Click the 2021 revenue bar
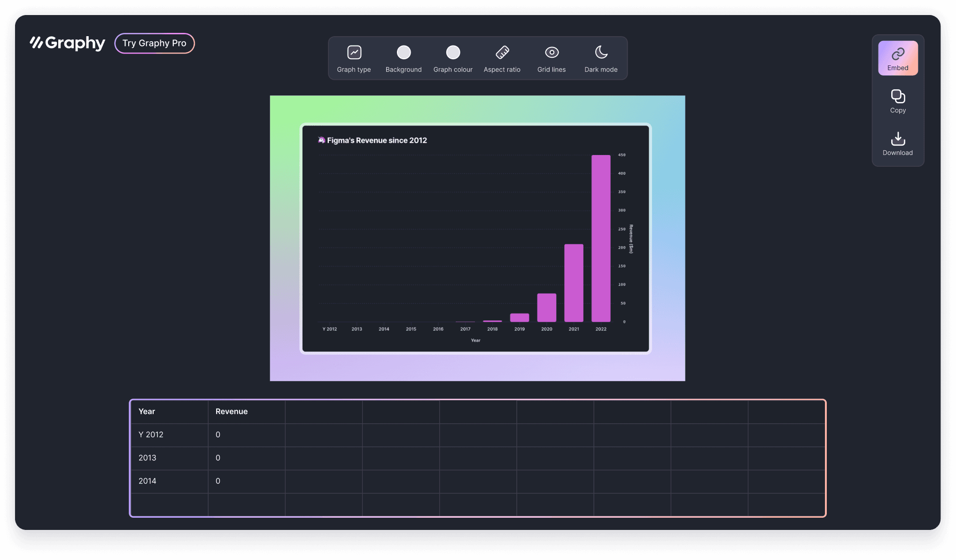The width and height of the screenshot is (956, 560). pos(574,283)
